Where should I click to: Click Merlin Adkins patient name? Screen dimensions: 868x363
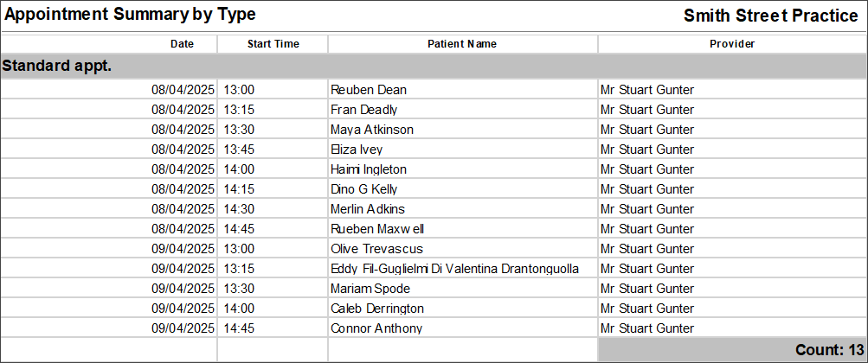(368, 209)
